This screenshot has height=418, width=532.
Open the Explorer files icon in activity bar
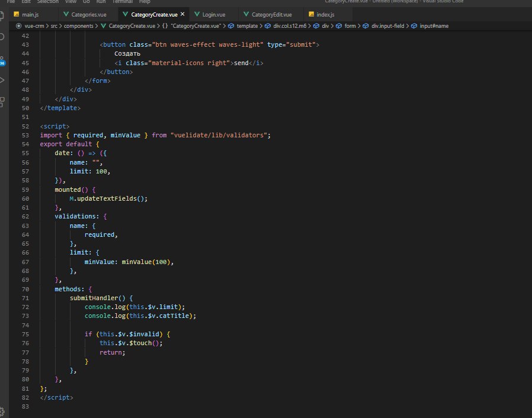click(2, 15)
